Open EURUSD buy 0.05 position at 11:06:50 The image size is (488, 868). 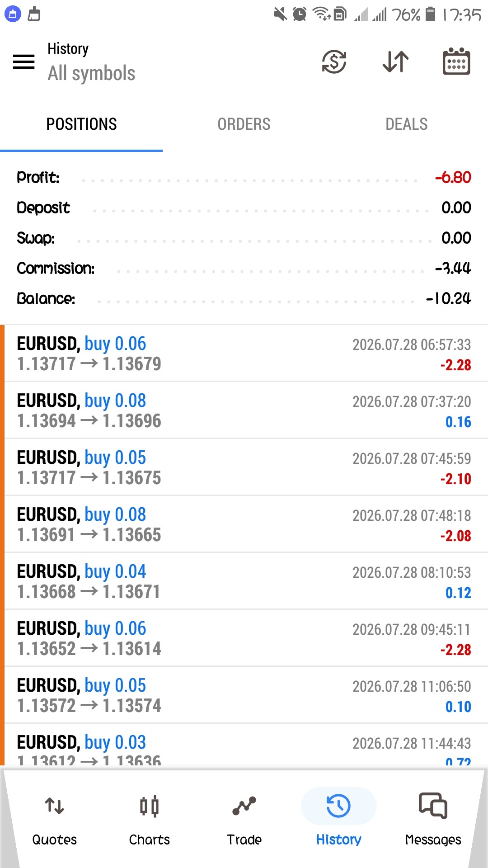point(244,695)
